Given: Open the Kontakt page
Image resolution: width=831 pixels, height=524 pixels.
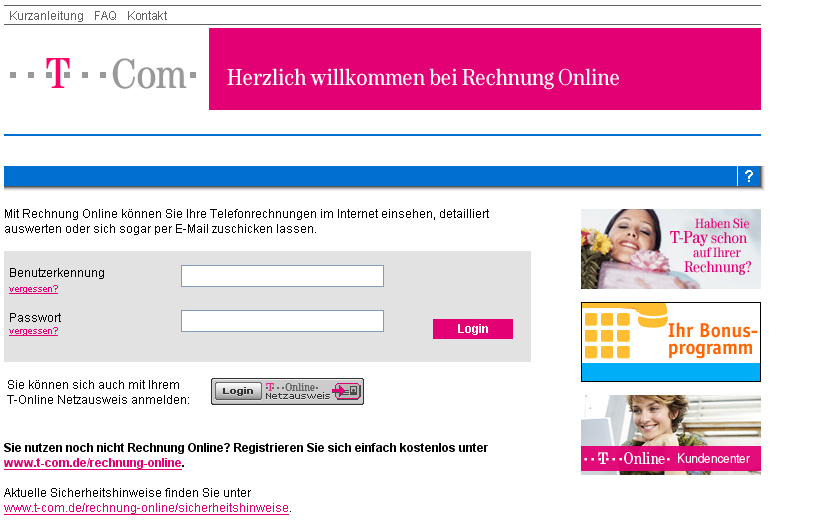Looking at the screenshot, I should [x=147, y=16].
